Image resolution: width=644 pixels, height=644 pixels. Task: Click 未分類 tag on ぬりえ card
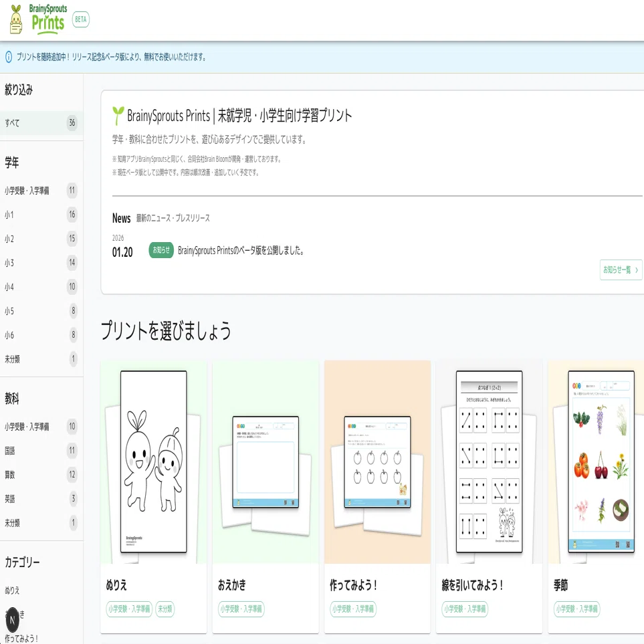(165, 609)
